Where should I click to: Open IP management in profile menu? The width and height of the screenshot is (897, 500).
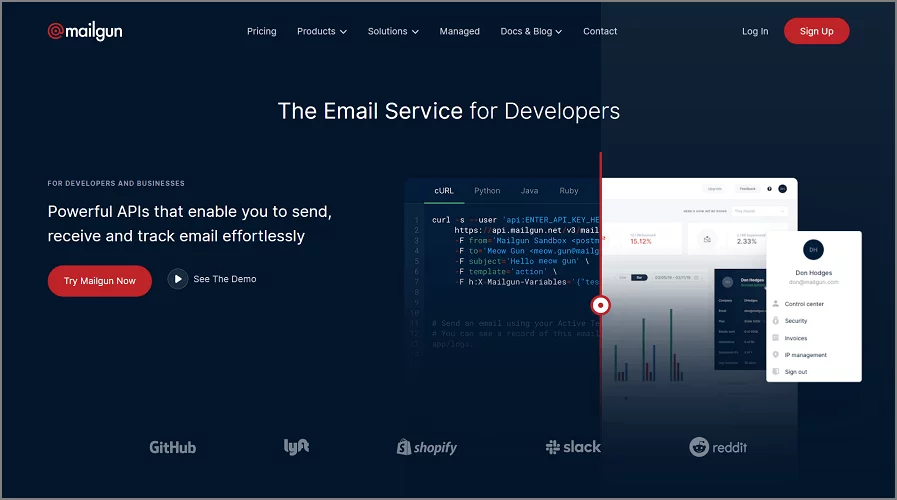pos(805,355)
